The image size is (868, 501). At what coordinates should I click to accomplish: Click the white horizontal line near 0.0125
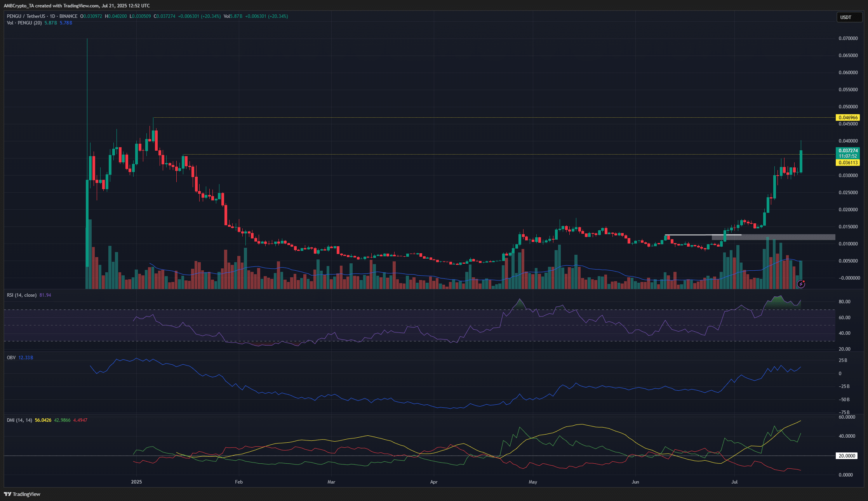point(691,235)
